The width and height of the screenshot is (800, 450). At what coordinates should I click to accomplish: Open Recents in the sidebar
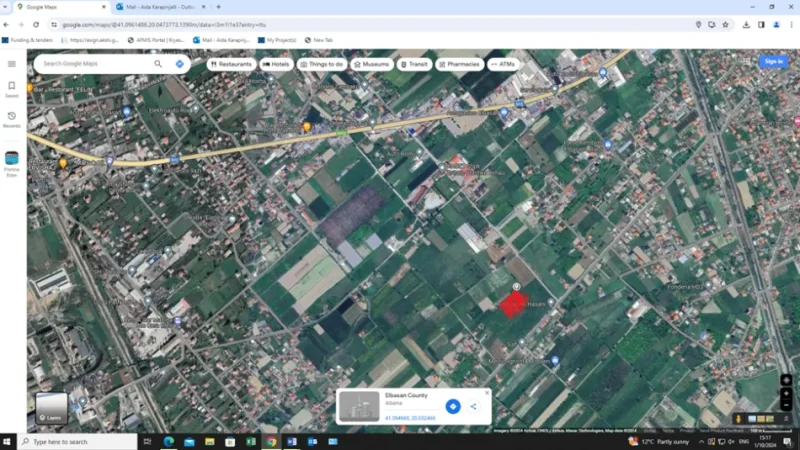12,119
